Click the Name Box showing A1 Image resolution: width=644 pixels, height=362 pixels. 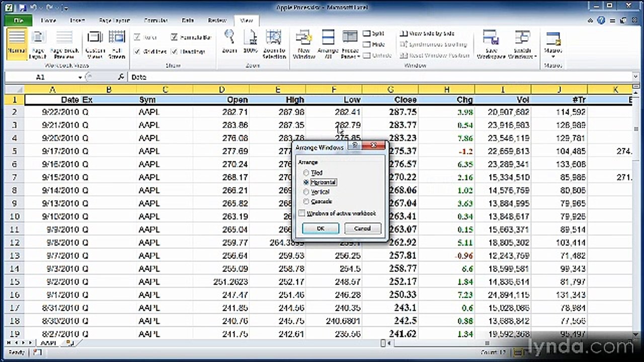point(40,77)
